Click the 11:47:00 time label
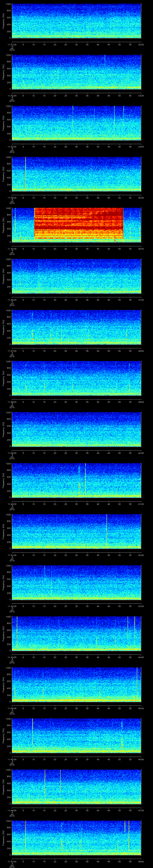 [12, 861]
